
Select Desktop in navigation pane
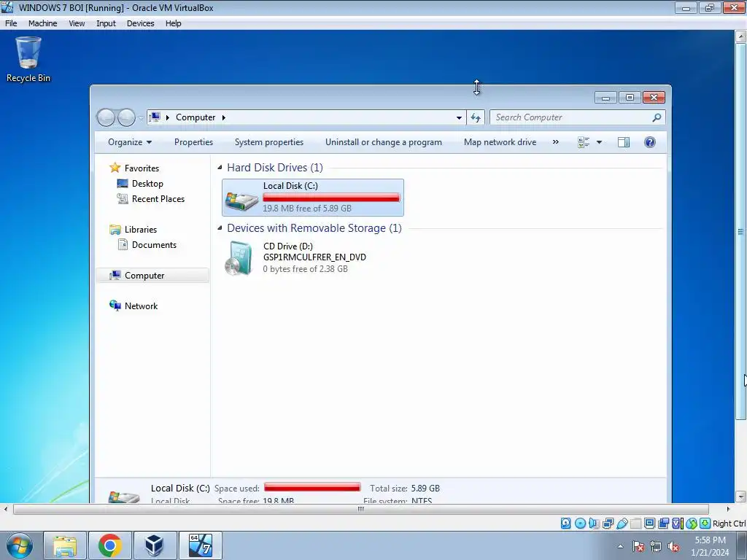147,183
